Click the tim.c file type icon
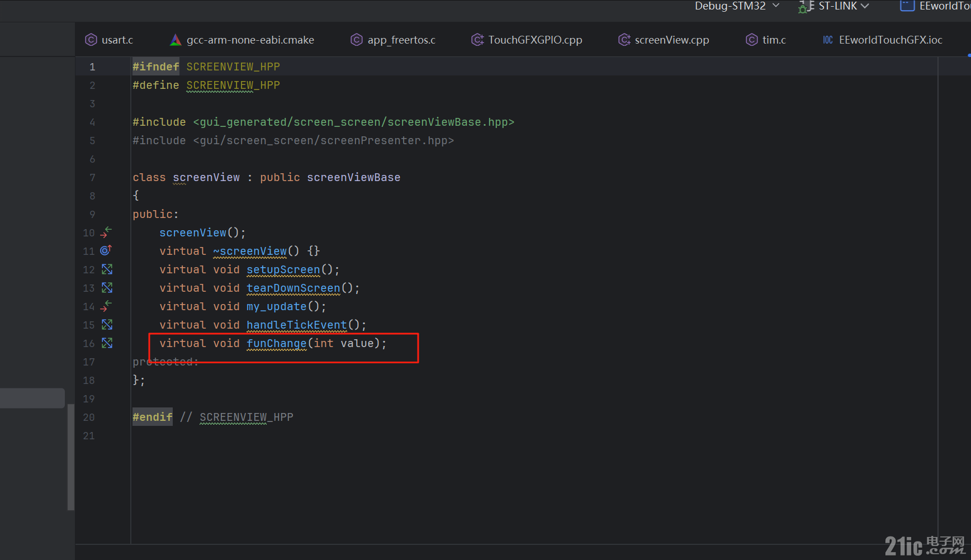The height and width of the screenshot is (560, 971). click(x=752, y=40)
